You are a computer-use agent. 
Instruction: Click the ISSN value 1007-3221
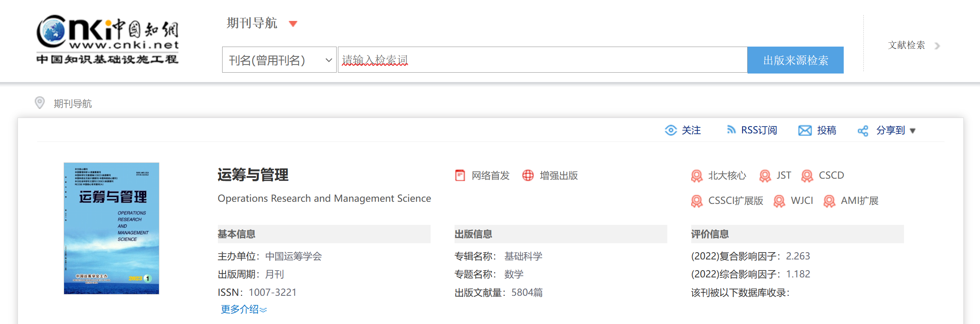[273, 292]
